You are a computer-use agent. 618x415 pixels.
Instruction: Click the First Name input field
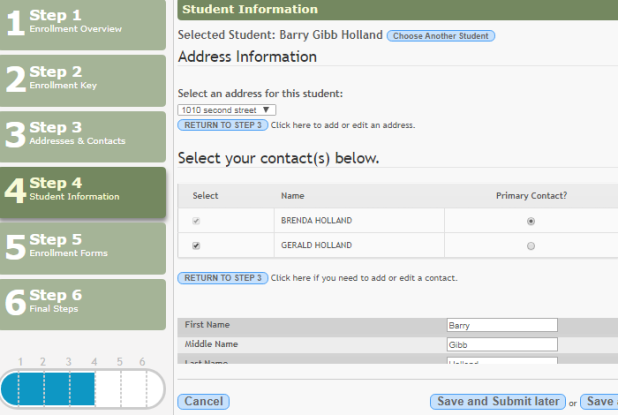click(502, 325)
